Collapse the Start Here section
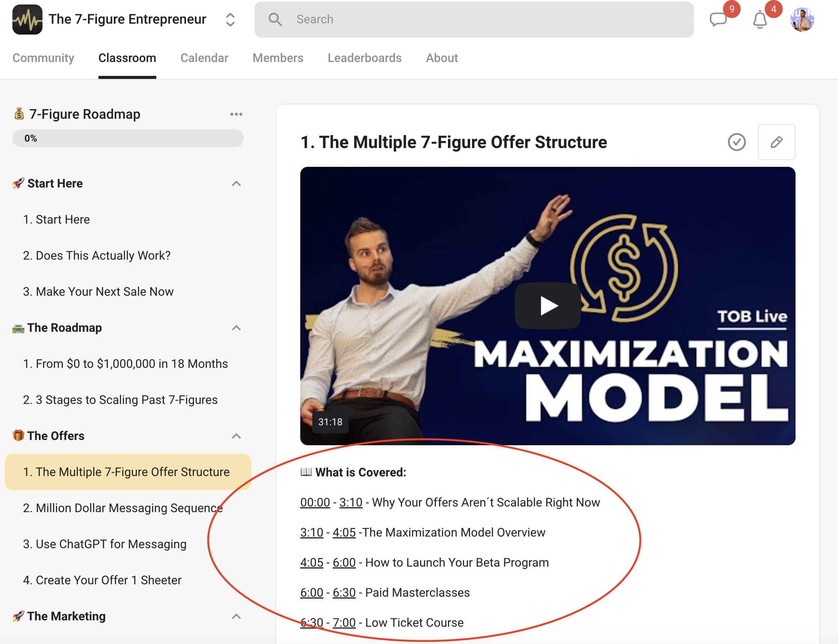 [x=236, y=184]
